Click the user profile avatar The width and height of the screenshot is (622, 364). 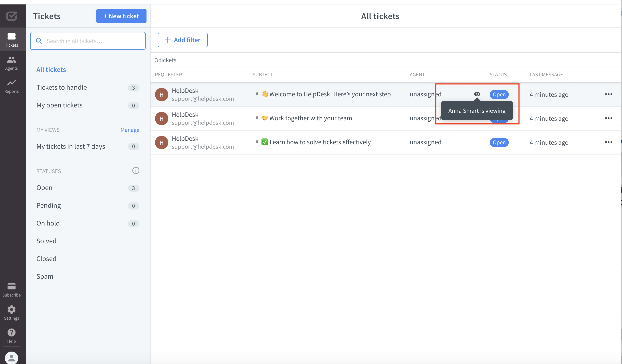click(x=11, y=358)
